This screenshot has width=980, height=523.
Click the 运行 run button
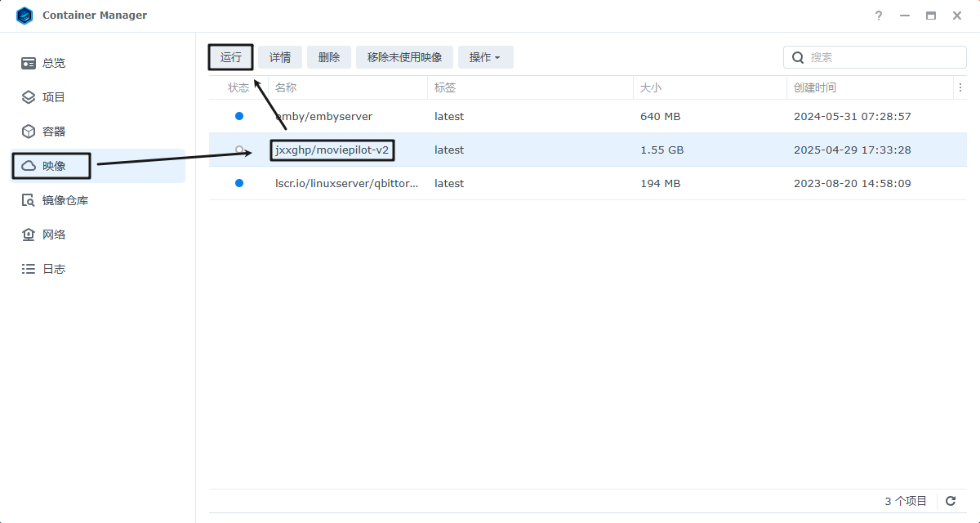point(231,57)
